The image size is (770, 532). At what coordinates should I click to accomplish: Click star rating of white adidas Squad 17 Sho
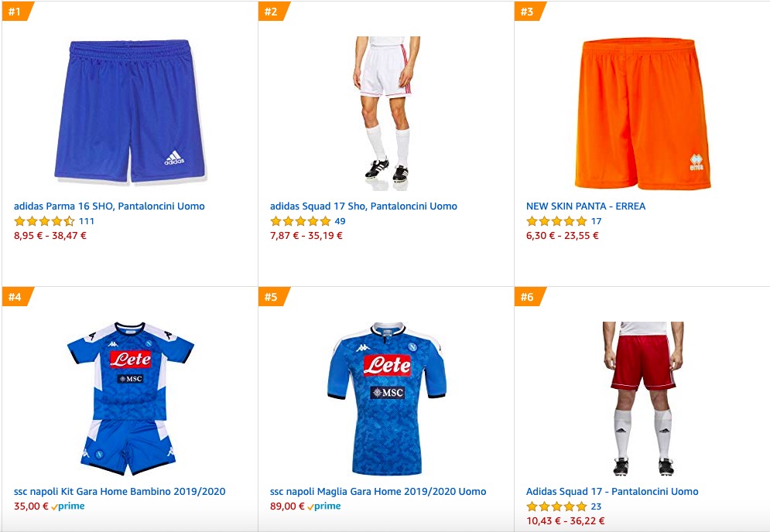(x=300, y=221)
